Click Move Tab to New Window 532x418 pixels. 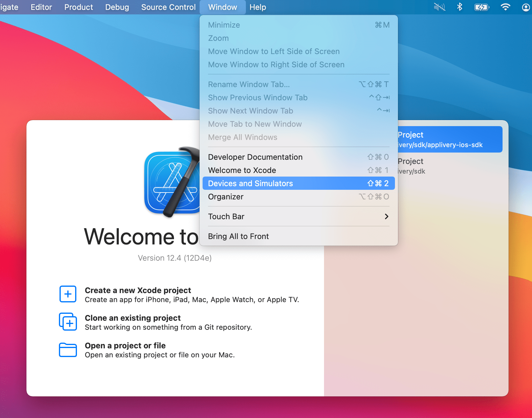[298, 124]
